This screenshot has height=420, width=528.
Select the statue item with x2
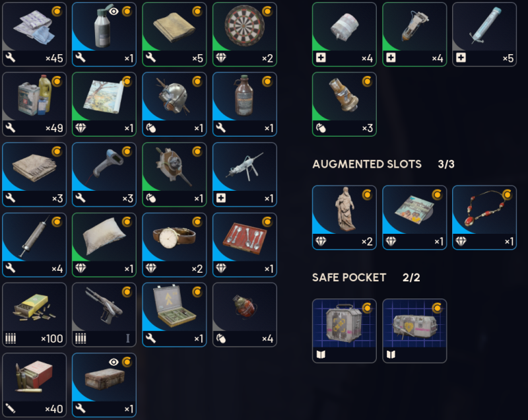coord(344,217)
